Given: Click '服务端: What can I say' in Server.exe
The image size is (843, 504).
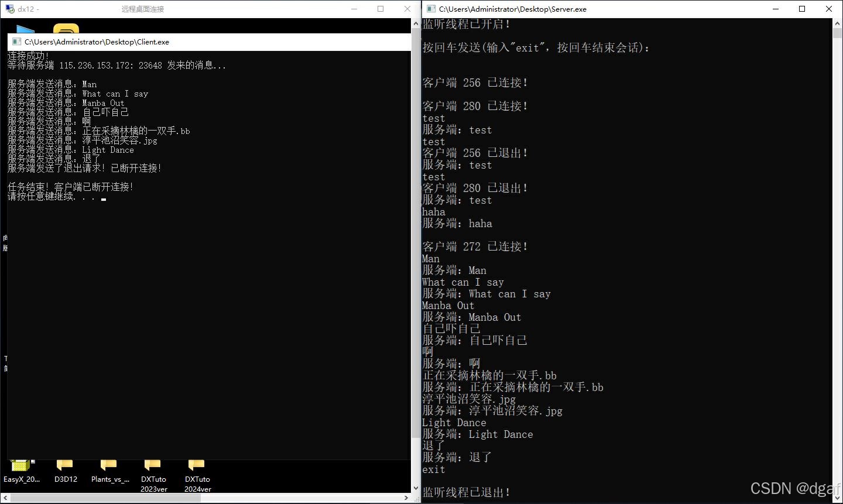Looking at the screenshot, I should coord(486,293).
